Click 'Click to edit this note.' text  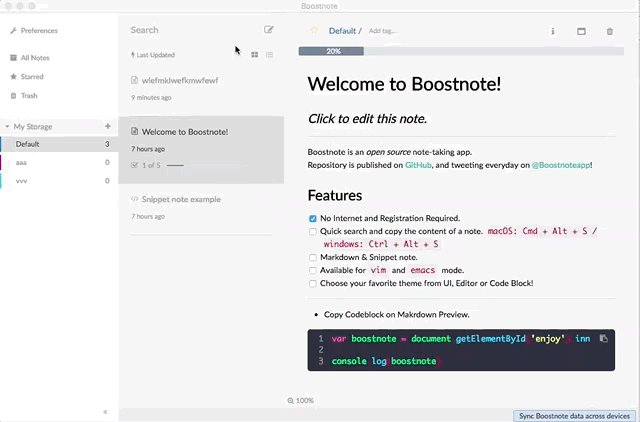point(367,119)
